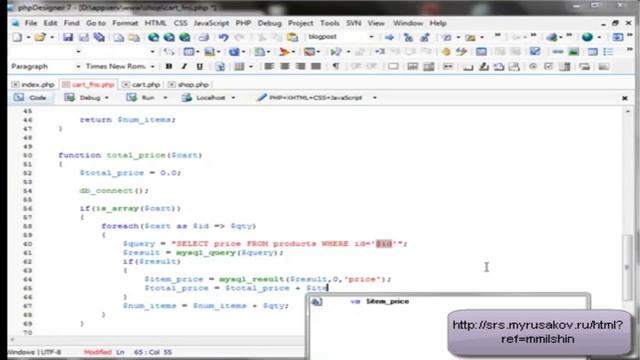Image resolution: width=640 pixels, height=360 pixels.
Task: Justify text alignment
Action: tap(316, 66)
